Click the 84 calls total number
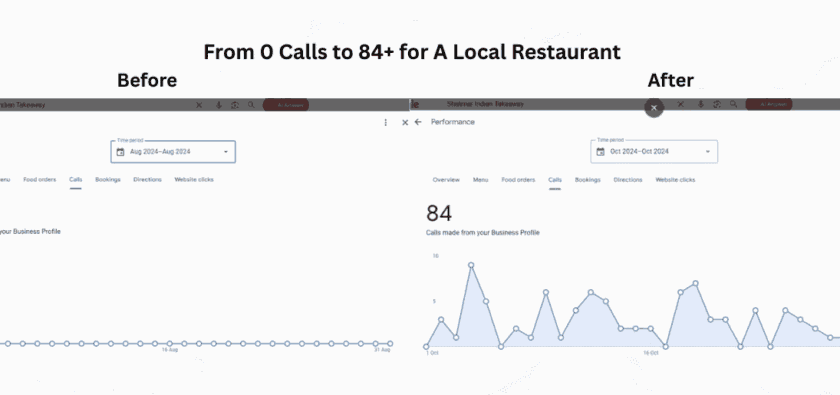Screen dimensions: 840x395 pyautogui.click(x=439, y=213)
